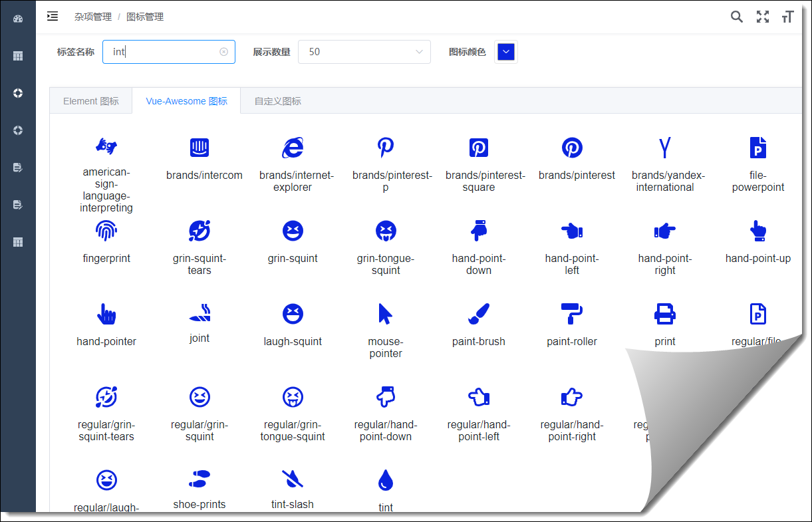The image size is (812, 522).
Task: Click 图标管理 in the breadcrumb
Action: pos(145,17)
